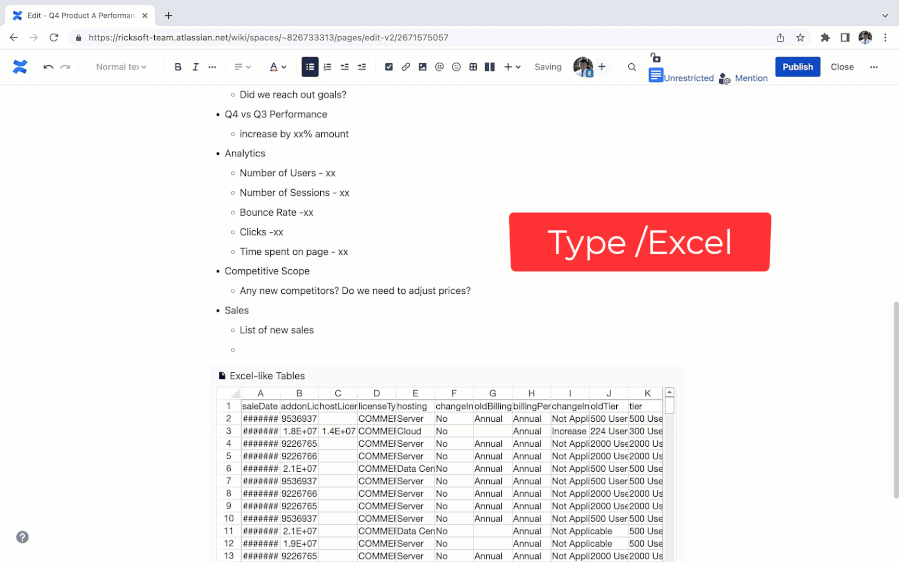Open the help question mark button
Viewport: 899px width, 562px height.
coord(22,537)
